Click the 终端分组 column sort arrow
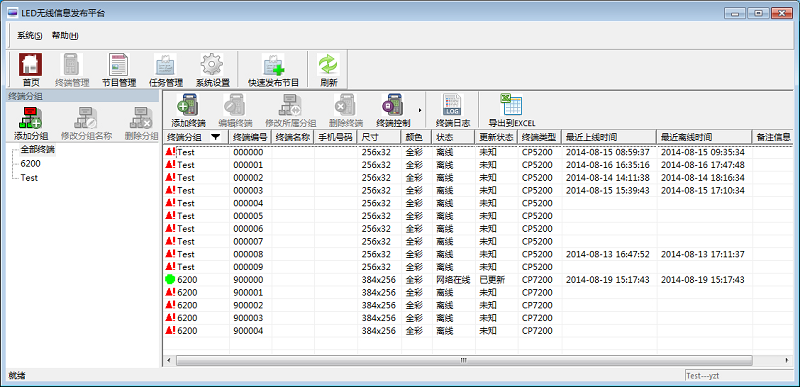The height and width of the screenshot is (387, 800). (x=216, y=137)
